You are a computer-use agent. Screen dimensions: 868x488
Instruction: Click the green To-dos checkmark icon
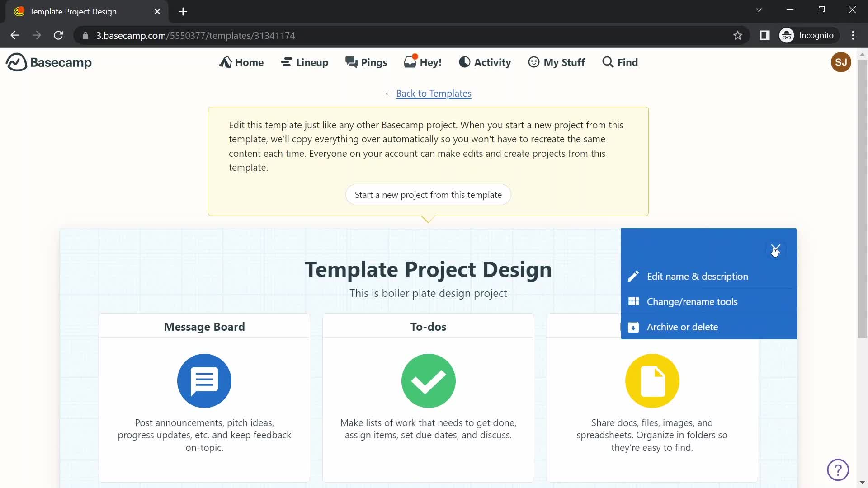[x=428, y=381]
